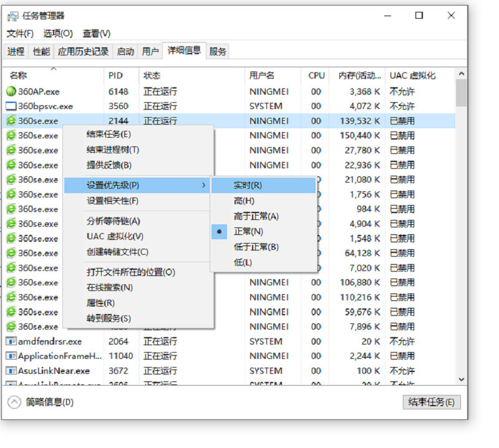Click the AsusLinkNear.exe process icon
499x448 pixels.
(x=12, y=371)
